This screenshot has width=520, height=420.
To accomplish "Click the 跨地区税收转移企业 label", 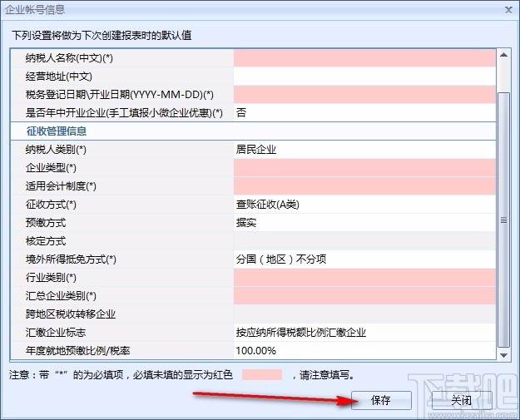I will [x=71, y=314].
